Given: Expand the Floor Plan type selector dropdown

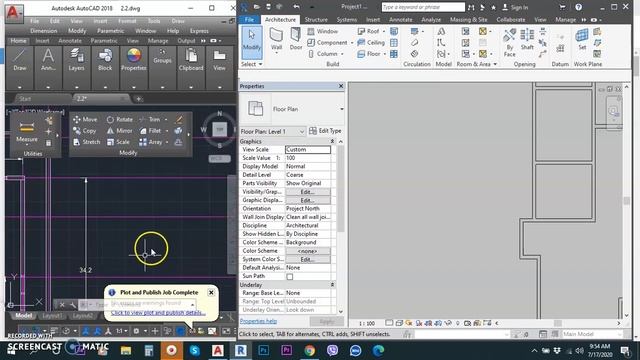Looking at the screenshot, I should coord(341,109).
